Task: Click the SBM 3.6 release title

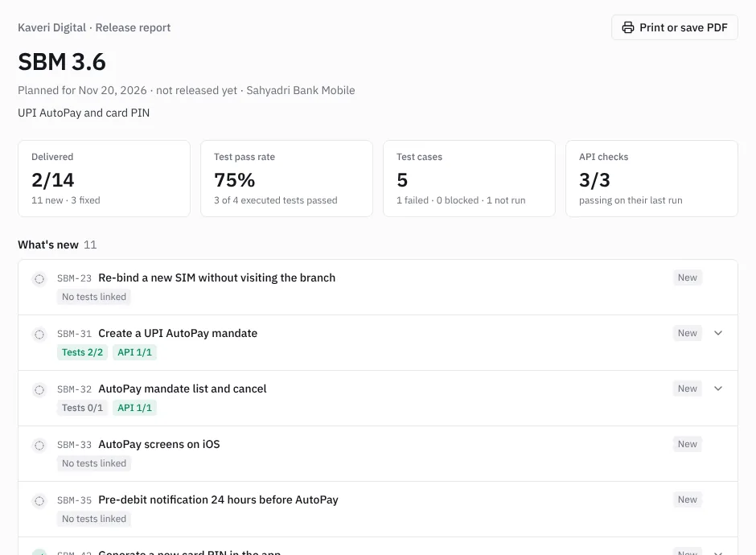Action: point(62,62)
